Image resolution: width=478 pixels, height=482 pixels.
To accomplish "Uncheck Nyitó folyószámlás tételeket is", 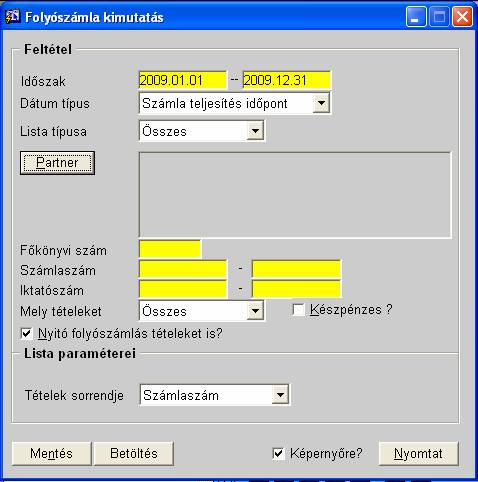I will pos(26,333).
